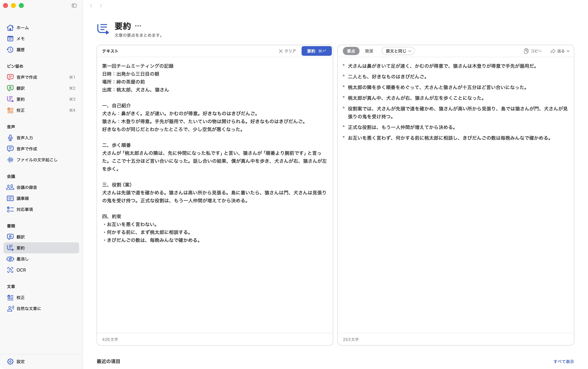Open ファイルの文字起こし
This screenshot has height=369, width=588.
tap(41, 160)
